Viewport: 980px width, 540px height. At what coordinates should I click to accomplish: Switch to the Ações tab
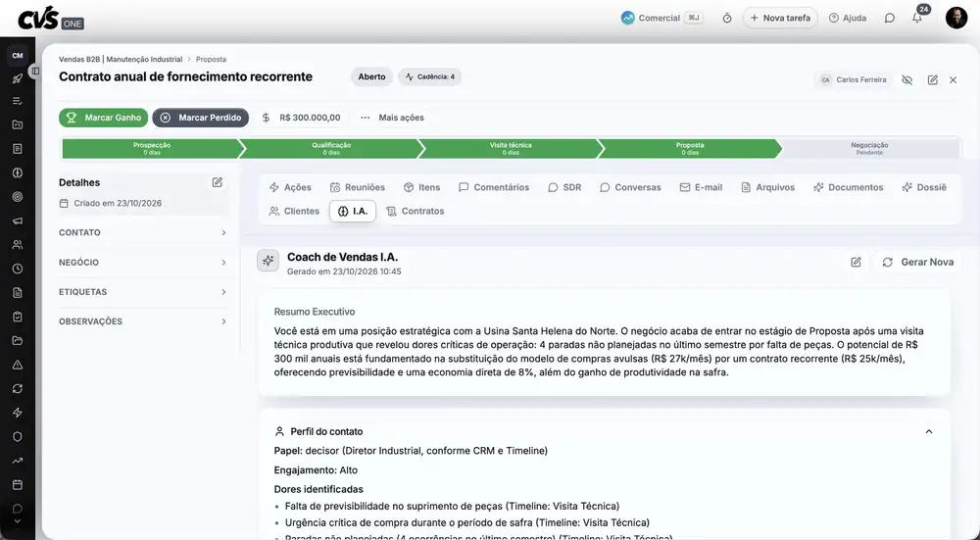pyautogui.click(x=290, y=187)
